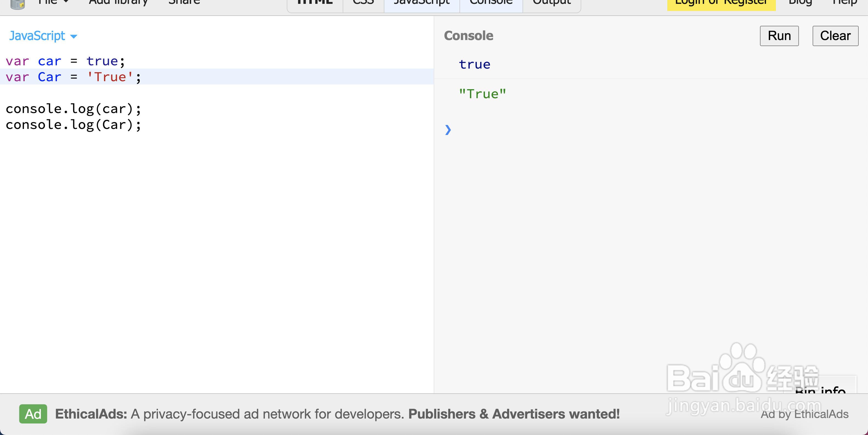Screen dimensions: 868x435
Task: Click Add library in top bar
Action: pos(118,3)
